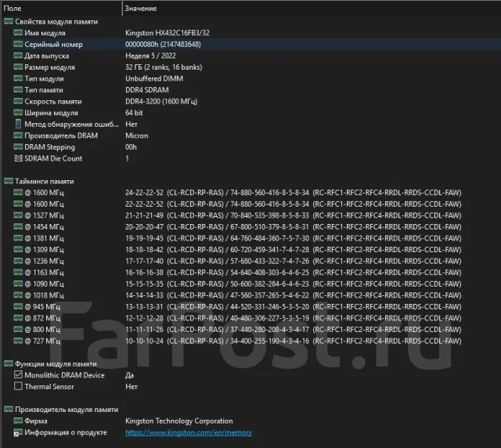Screen dimensions: 501x448
Task: Click the icon beside Дата выпуска
Action: [18, 56]
